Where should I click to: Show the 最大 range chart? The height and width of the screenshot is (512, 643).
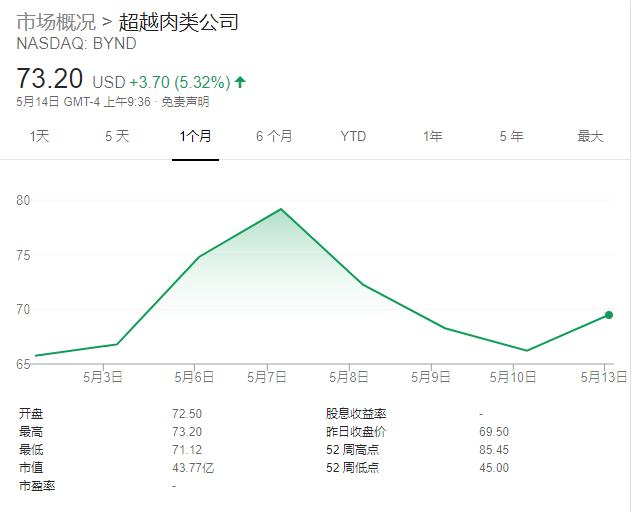tap(590, 136)
